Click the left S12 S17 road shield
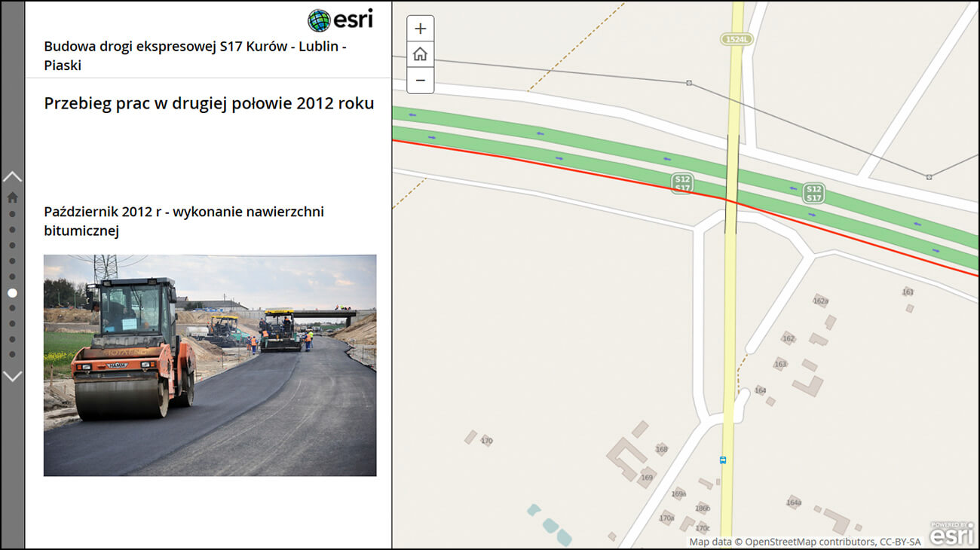Viewport: 980px width, 550px height. tap(682, 184)
